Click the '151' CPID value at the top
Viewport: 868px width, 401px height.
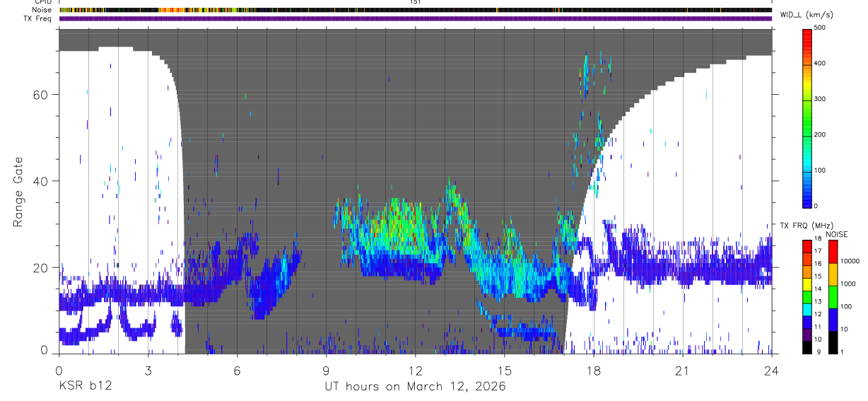[415, 2]
